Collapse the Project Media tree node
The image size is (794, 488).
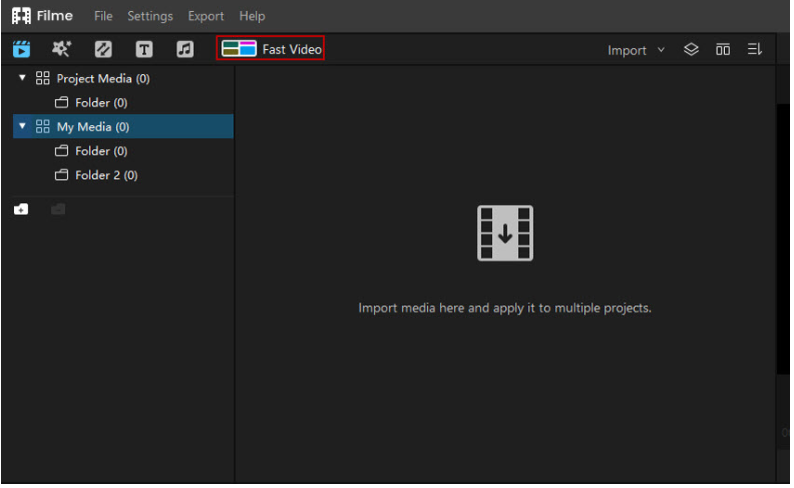click(x=22, y=77)
